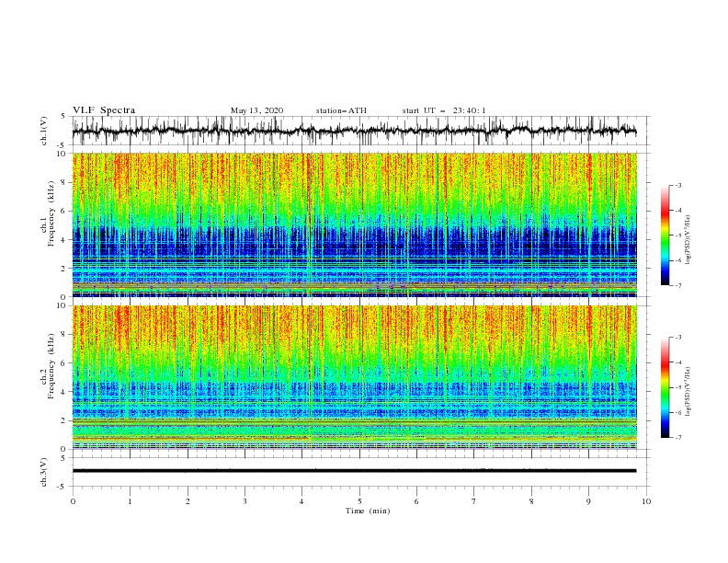Click ch.1 frequency axis tick "10"
The height and width of the screenshot is (563, 728).
62,154
